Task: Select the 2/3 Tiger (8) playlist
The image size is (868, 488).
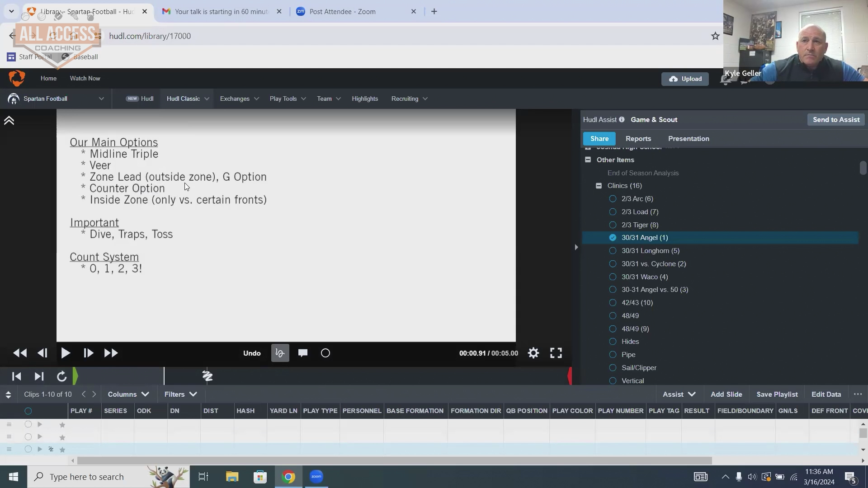Action: 613,225
